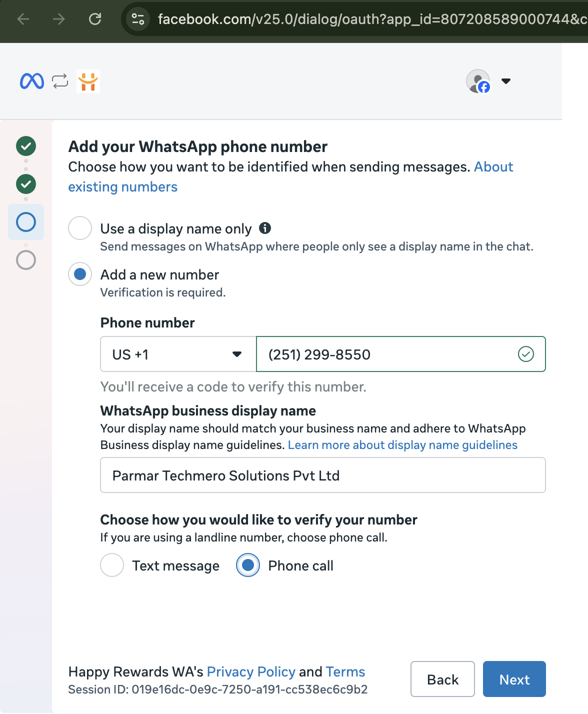Image resolution: width=588 pixels, height=714 pixels.
Task: Click the Session ID text
Action: click(218, 689)
